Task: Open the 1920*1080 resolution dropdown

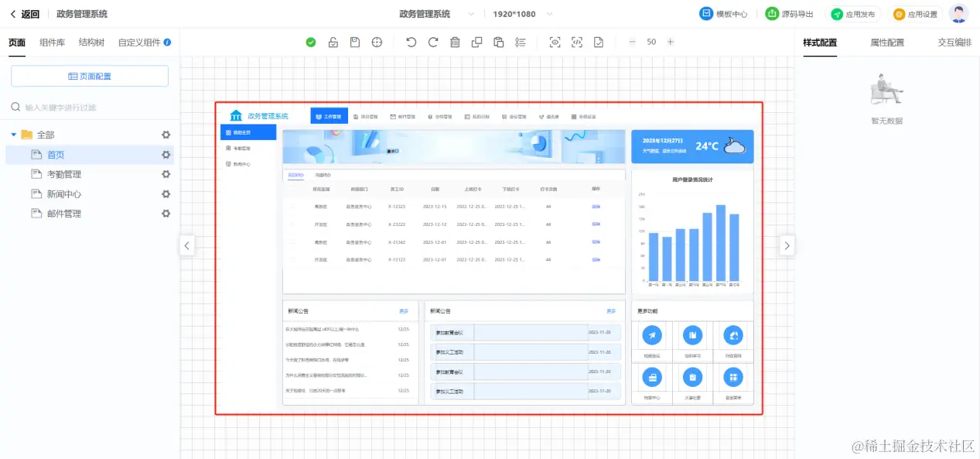Action: tap(523, 14)
